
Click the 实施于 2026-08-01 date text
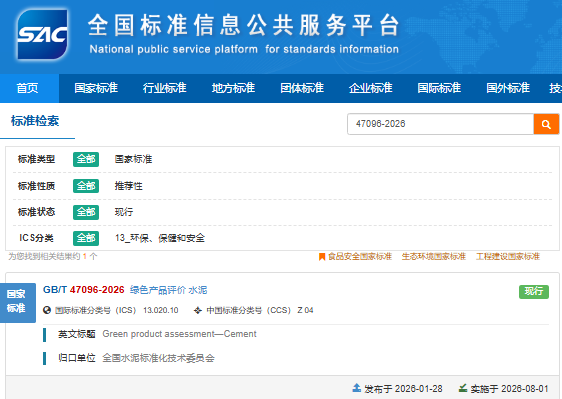tap(509, 389)
